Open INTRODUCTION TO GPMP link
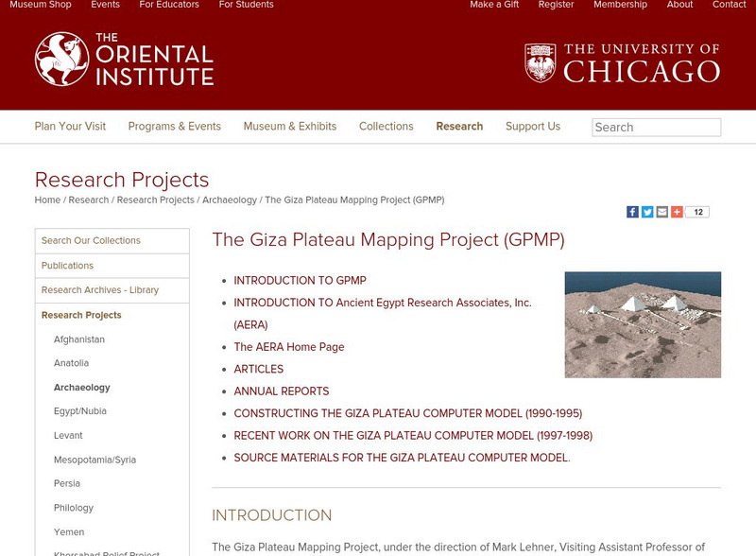The width and height of the screenshot is (756, 556). tap(302, 281)
